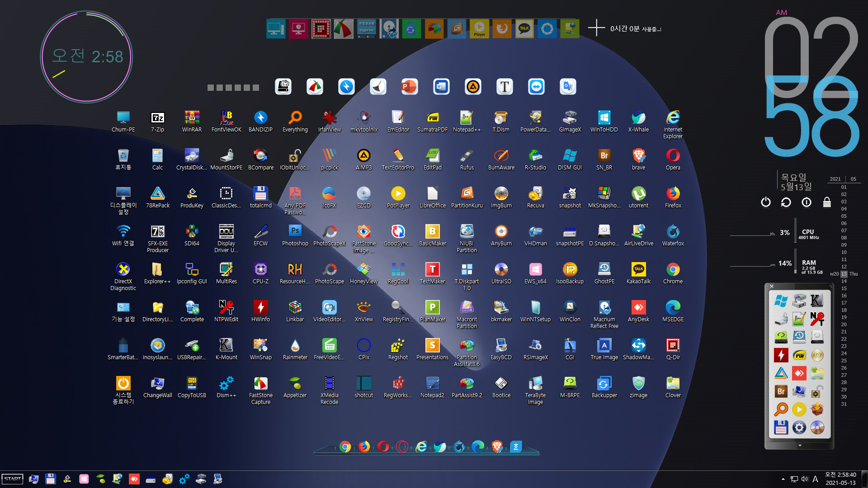Open the WinRAR icon
Viewport: 868px width, 488px height.
[x=192, y=121]
